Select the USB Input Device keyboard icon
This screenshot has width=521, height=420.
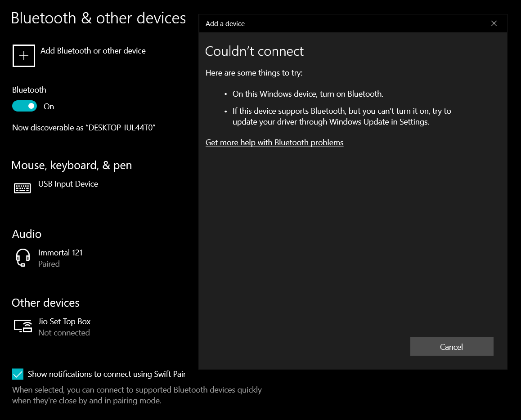(x=22, y=188)
